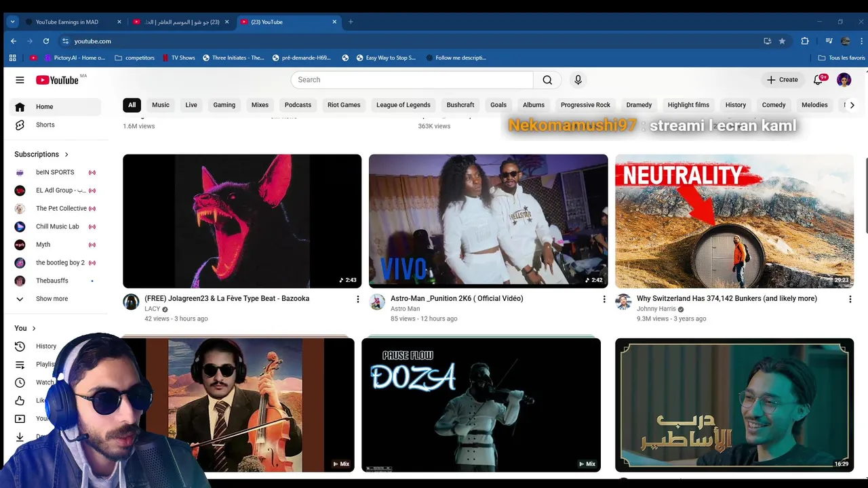The image size is (868, 488).
Task: Open Switzerland Bunkers NEUTRALITY thumbnail
Action: click(734, 221)
